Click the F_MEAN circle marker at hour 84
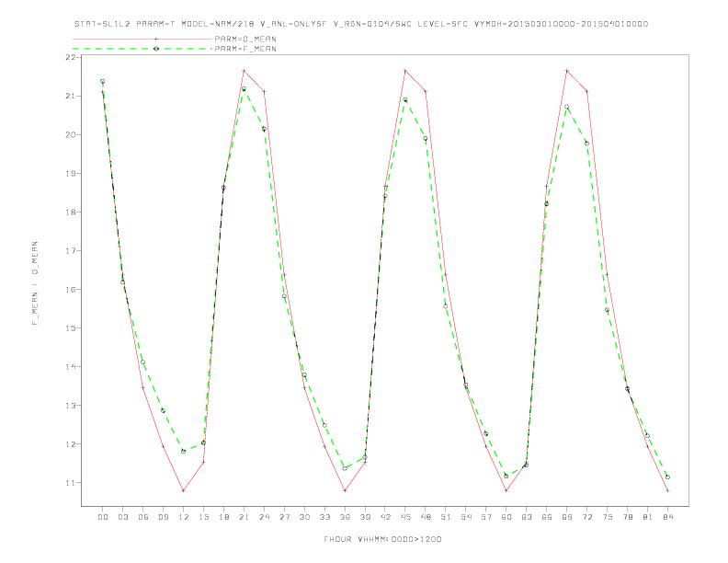The height and width of the screenshot is (563, 728). tap(667, 477)
